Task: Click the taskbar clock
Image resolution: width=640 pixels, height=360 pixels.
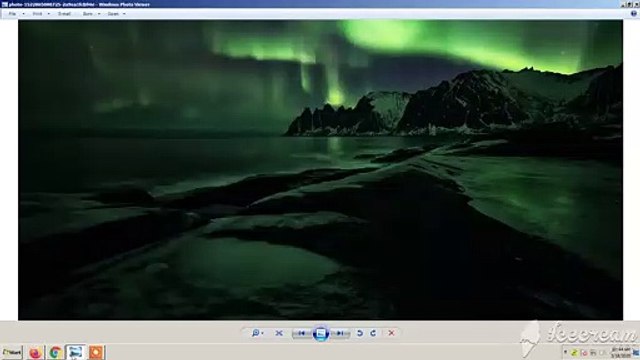Action: [x=620, y=352]
